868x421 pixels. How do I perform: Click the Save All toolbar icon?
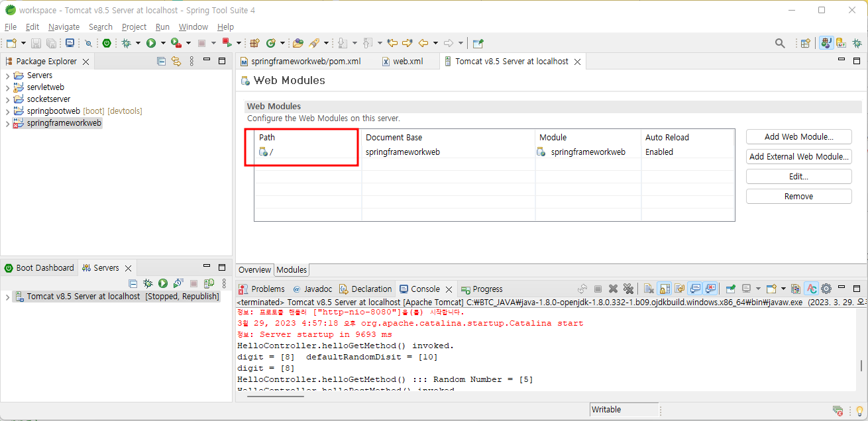[x=51, y=43]
